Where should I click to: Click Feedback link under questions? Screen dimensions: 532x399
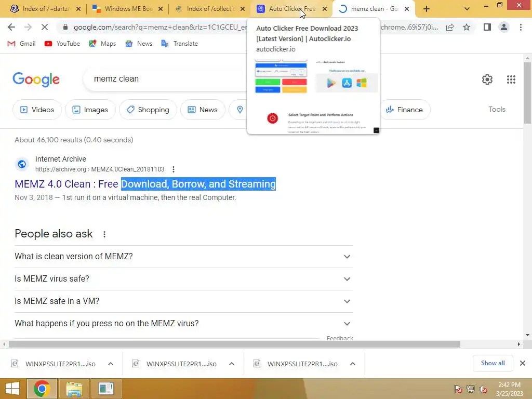point(340,338)
